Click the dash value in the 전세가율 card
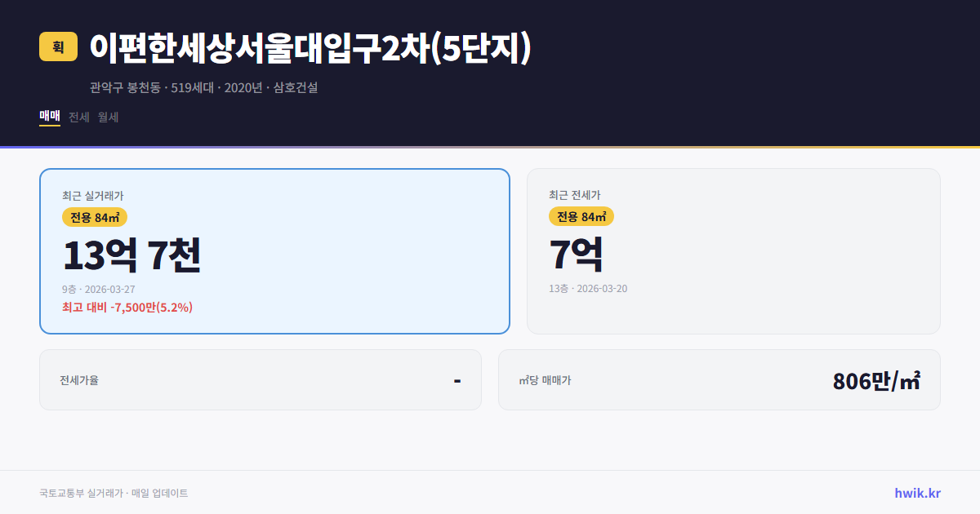Screen dimensions: 980x514 point(456,379)
